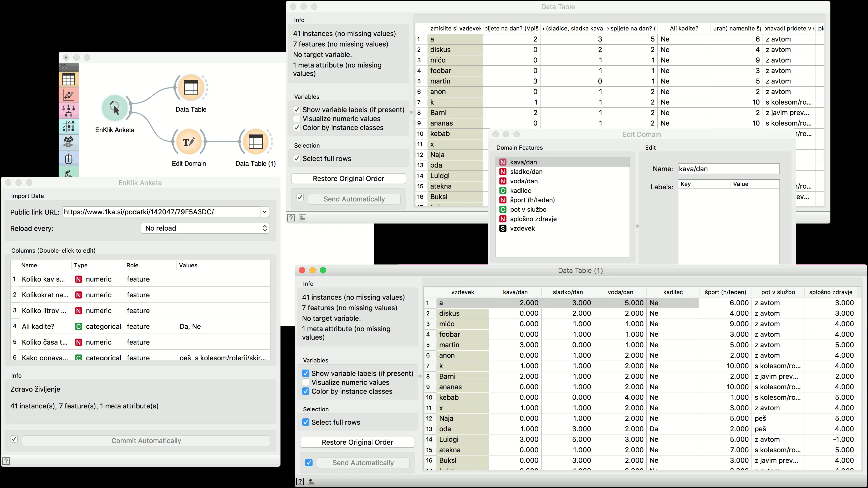Open Public link URL history dropdown
Viewport: 868px width, 488px height.
click(x=264, y=212)
